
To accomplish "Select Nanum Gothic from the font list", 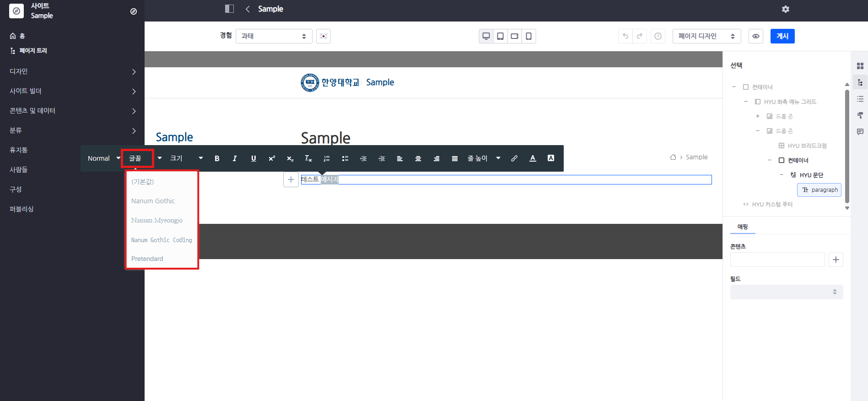I will click(x=153, y=201).
